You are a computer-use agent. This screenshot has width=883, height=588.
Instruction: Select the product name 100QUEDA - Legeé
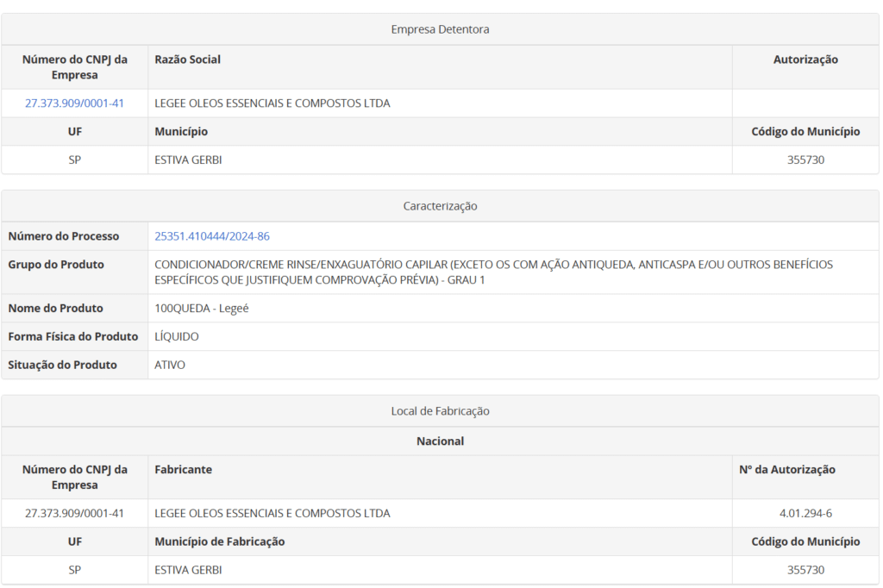(x=201, y=309)
